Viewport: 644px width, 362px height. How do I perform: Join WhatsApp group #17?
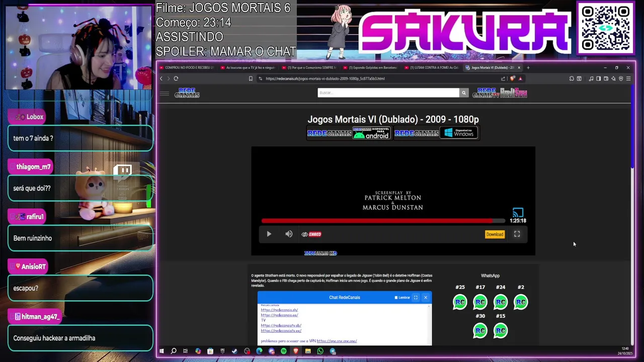click(x=480, y=302)
